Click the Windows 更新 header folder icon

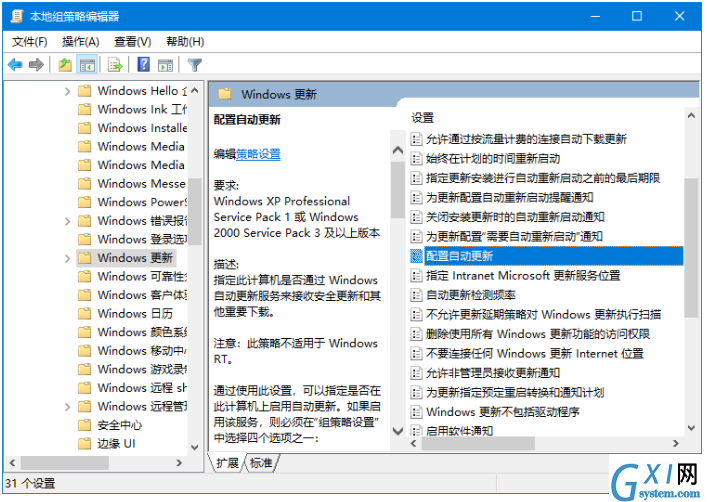(x=225, y=94)
